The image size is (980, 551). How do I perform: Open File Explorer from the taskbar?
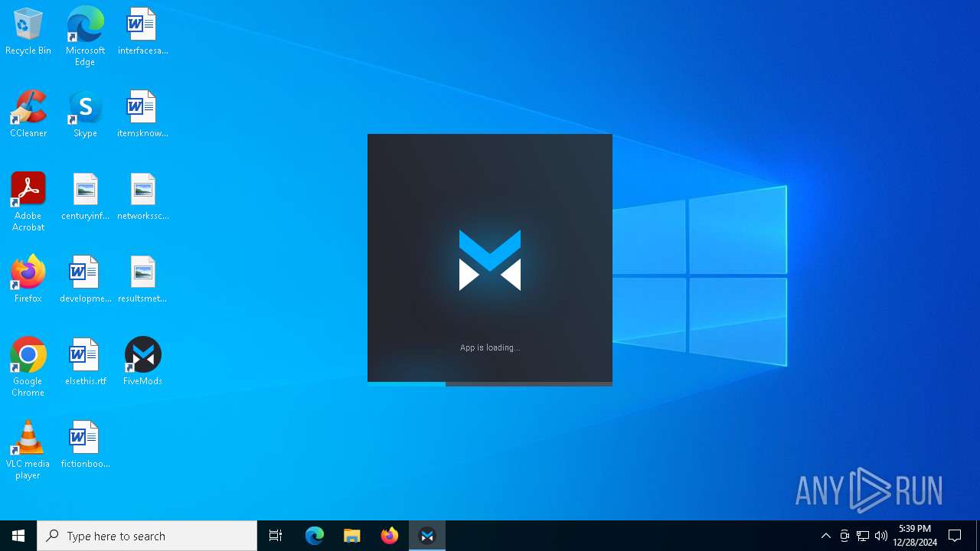[352, 536]
